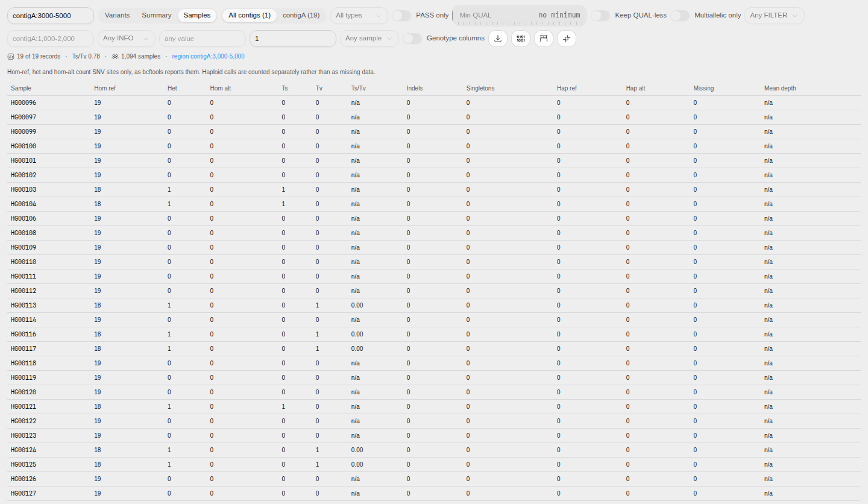Turn on Genotype columns toggle
The height and width of the screenshot is (504, 868).
(x=412, y=39)
